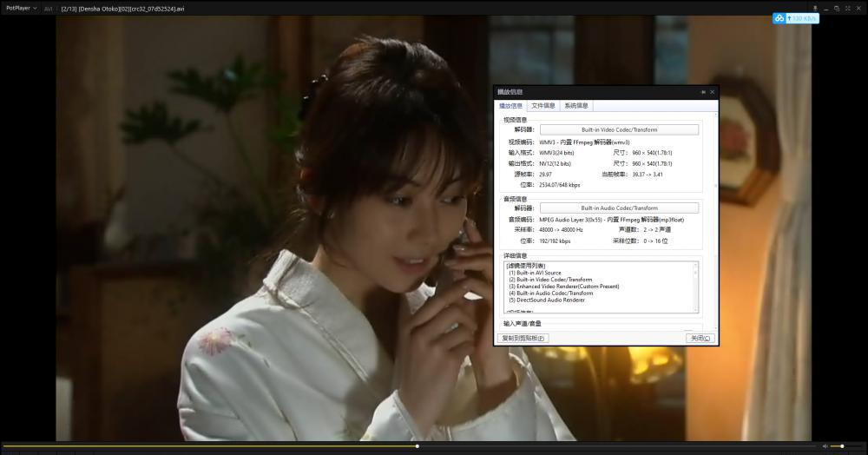
Task: Select the Enhanced Video Renderer(Custom Present) line
Action: pos(563,287)
